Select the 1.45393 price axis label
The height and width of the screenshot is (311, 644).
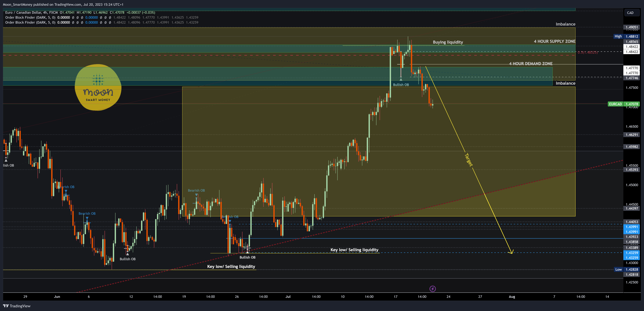[x=631, y=170]
